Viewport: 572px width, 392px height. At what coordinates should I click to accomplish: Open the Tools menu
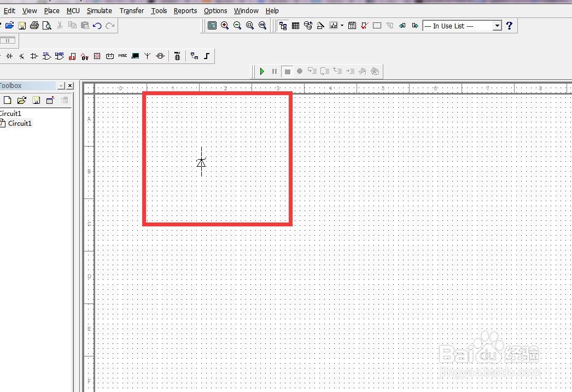[159, 11]
